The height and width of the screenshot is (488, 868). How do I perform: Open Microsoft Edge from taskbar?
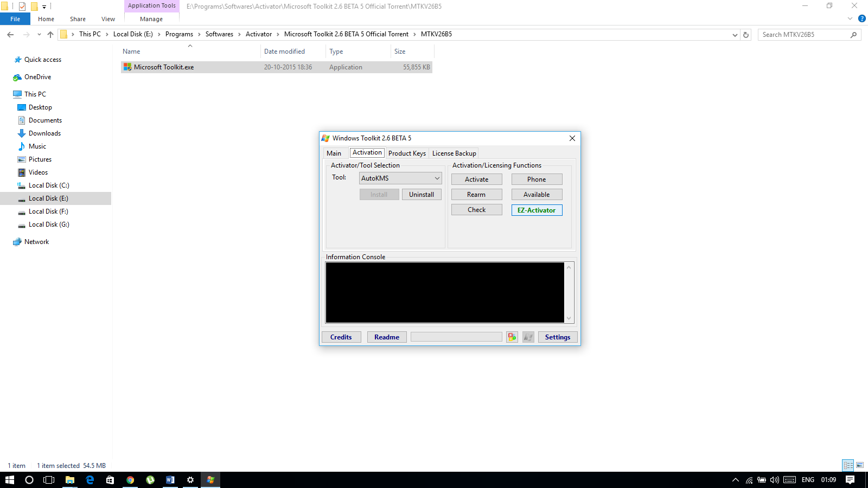(90, 480)
